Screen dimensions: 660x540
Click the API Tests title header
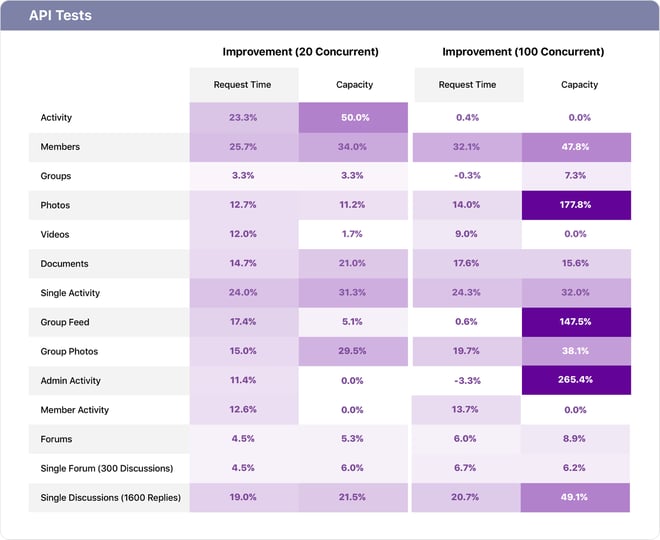coord(62,16)
